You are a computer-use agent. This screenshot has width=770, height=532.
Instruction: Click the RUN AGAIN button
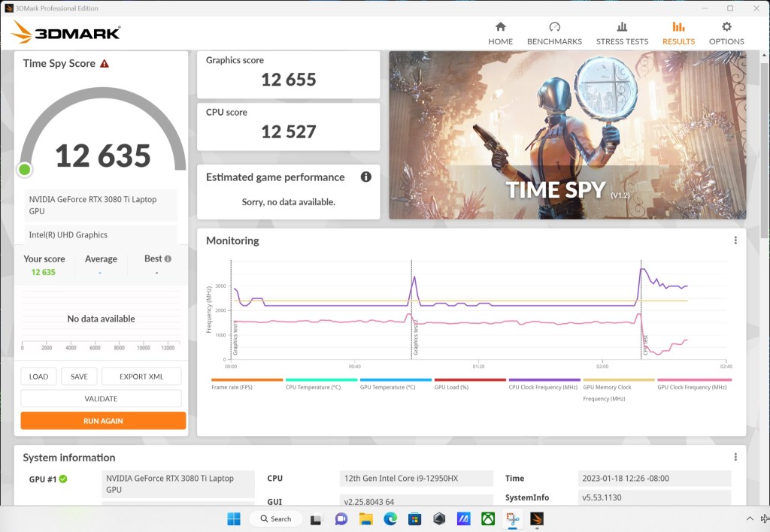tap(102, 420)
